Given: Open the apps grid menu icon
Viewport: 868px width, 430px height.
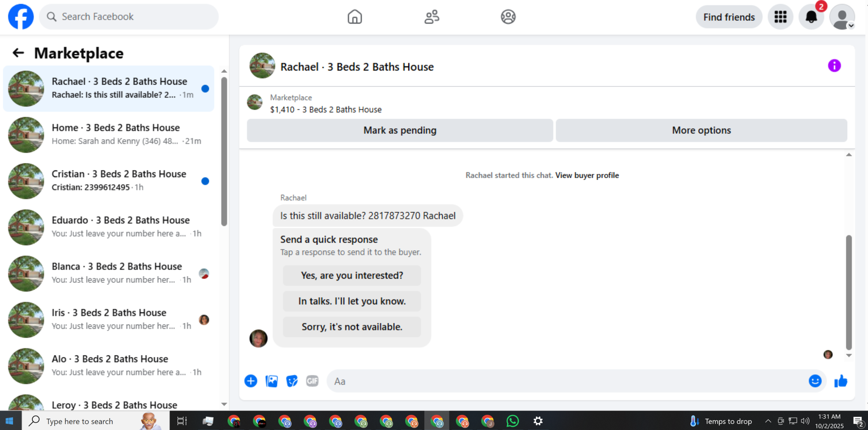Looking at the screenshot, I should 780,17.
